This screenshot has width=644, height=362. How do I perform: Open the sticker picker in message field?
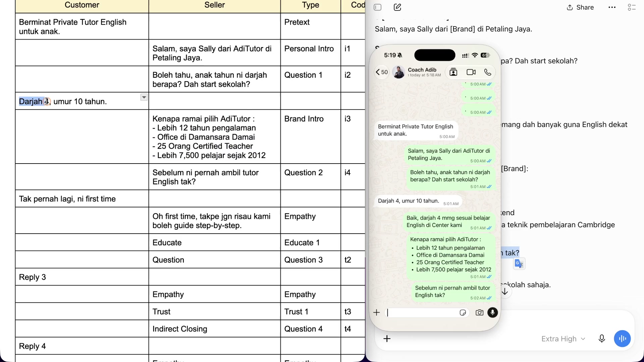[x=463, y=313]
